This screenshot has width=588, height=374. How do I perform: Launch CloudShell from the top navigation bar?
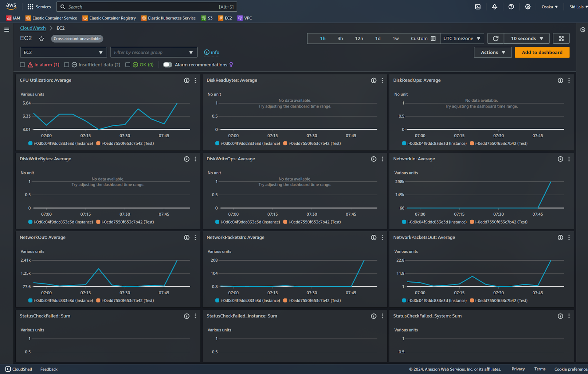478,7
